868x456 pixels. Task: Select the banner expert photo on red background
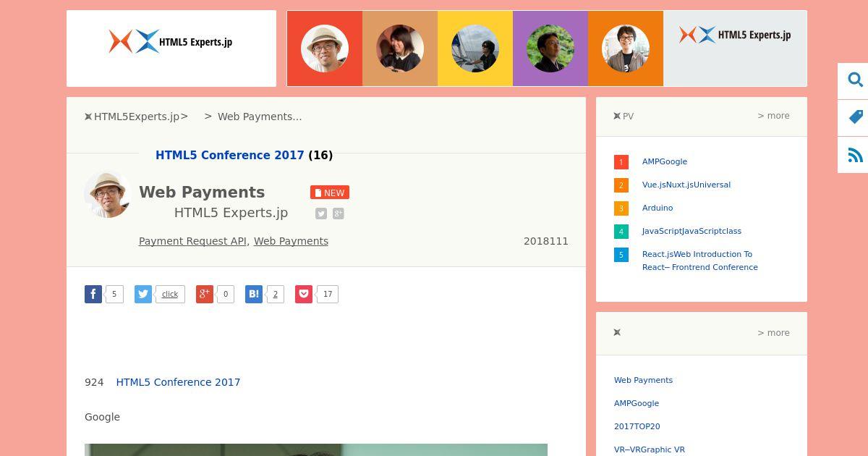coord(325,48)
